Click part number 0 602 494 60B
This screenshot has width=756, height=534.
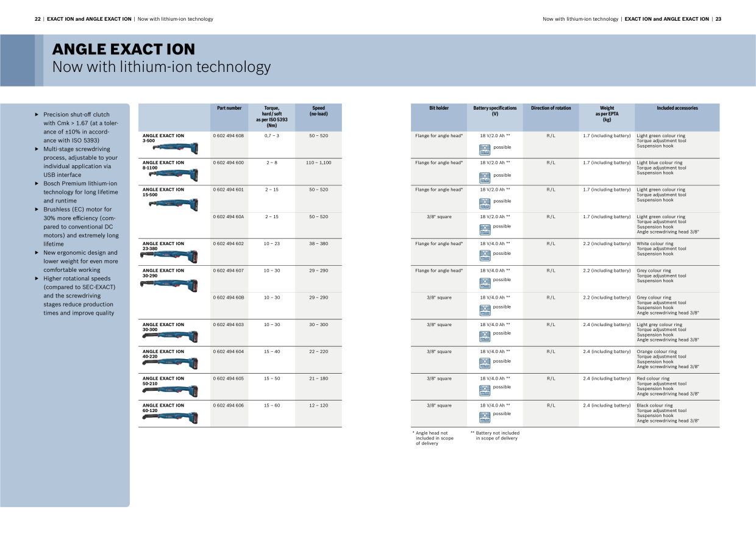(228, 297)
